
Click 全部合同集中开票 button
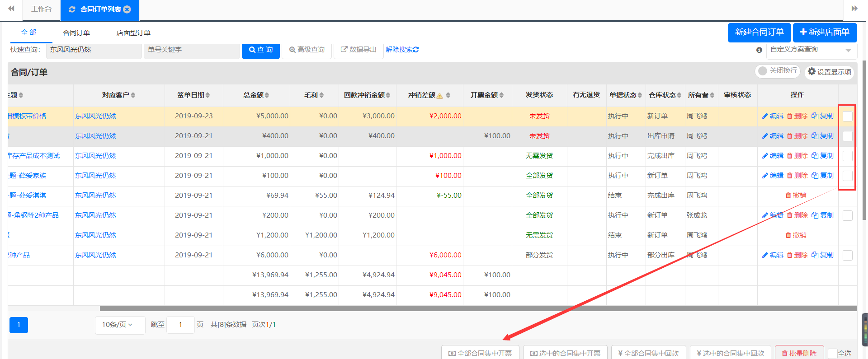[x=480, y=353]
